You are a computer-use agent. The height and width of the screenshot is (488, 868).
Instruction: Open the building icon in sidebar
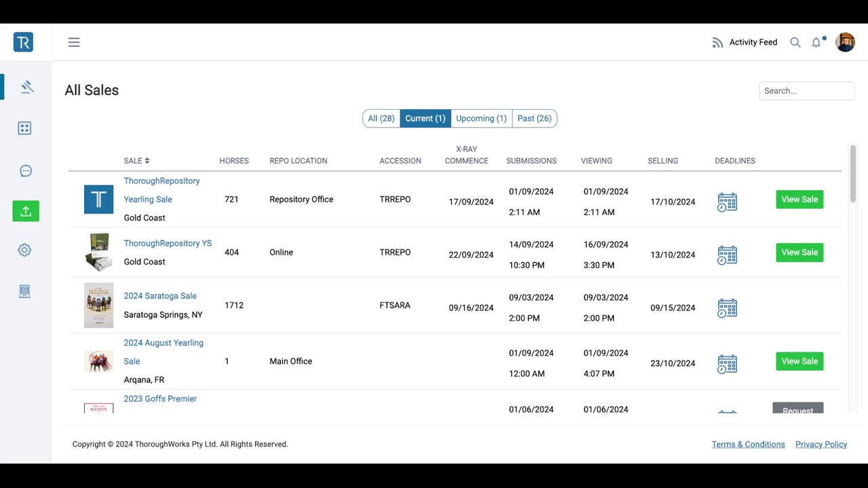coord(25,291)
